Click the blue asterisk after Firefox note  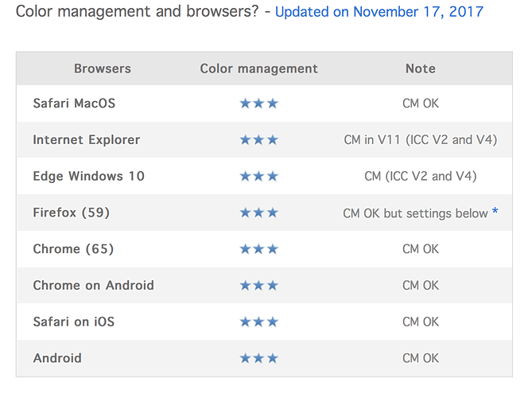495,213
